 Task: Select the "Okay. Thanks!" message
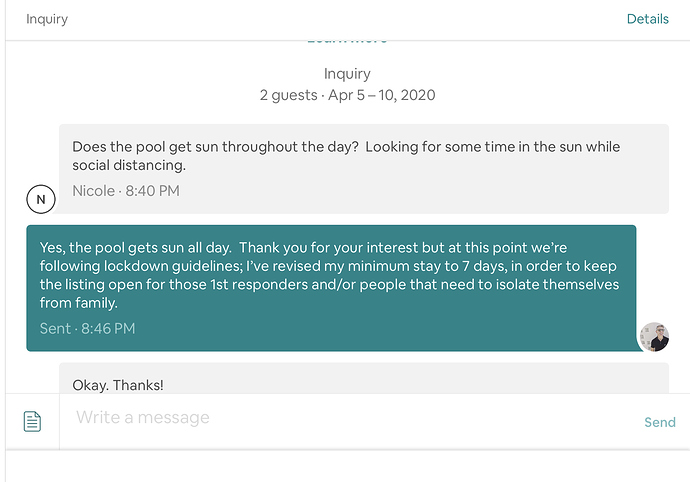click(x=117, y=385)
